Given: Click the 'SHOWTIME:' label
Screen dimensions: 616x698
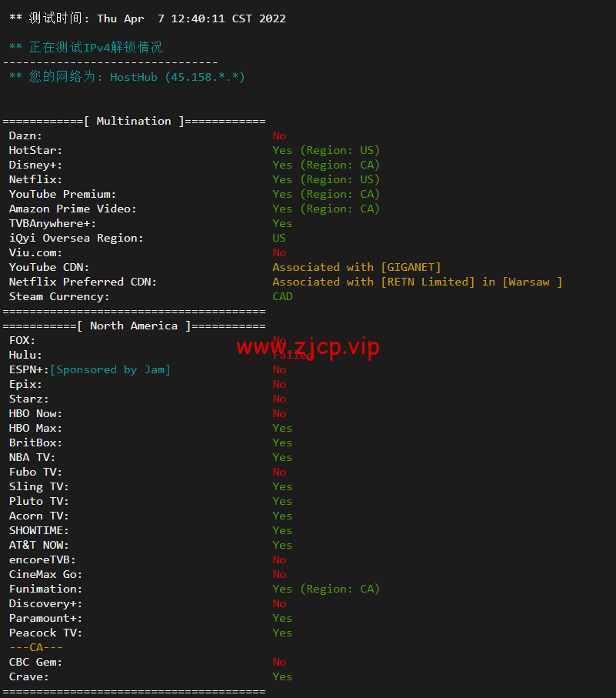Looking at the screenshot, I should pos(39,531).
